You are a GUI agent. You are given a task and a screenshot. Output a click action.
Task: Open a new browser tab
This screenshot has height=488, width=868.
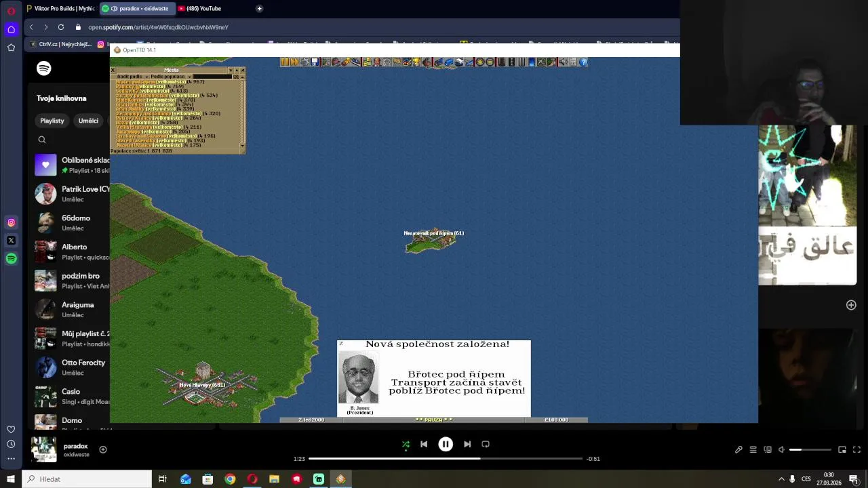pyautogui.click(x=259, y=8)
